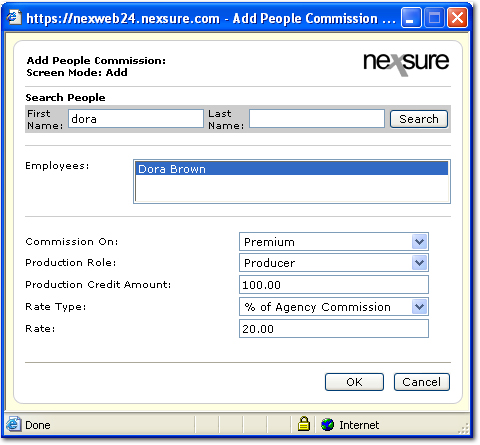Viewport: 480px width, 445px height.
Task: Click the page icon beside Done status
Action: pyautogui.click(x=14, y=424)
